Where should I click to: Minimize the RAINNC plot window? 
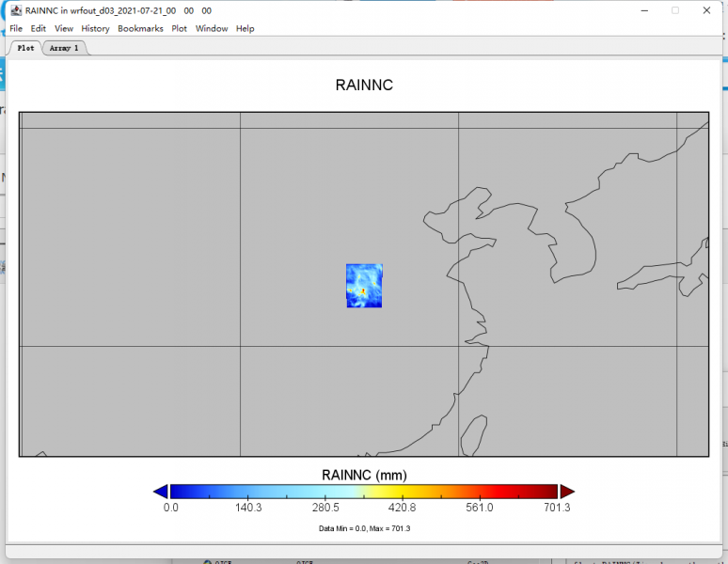click(x=644, y=10)
